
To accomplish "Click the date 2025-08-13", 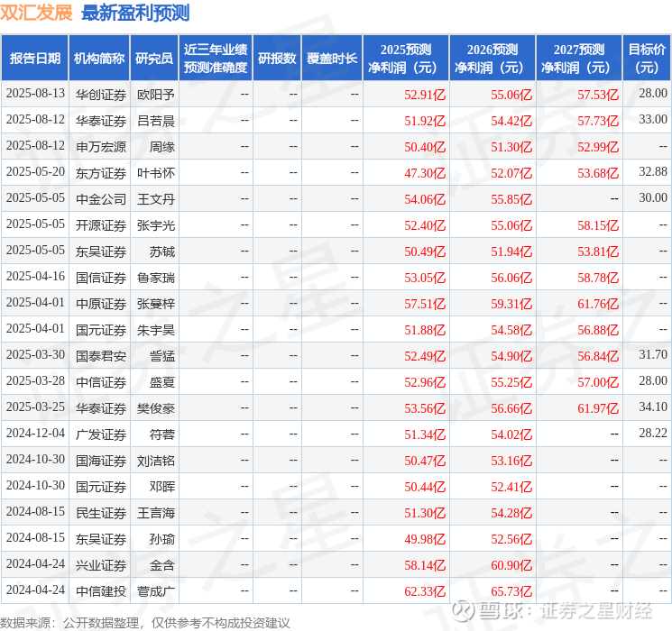I will click(x=35, y=94).
